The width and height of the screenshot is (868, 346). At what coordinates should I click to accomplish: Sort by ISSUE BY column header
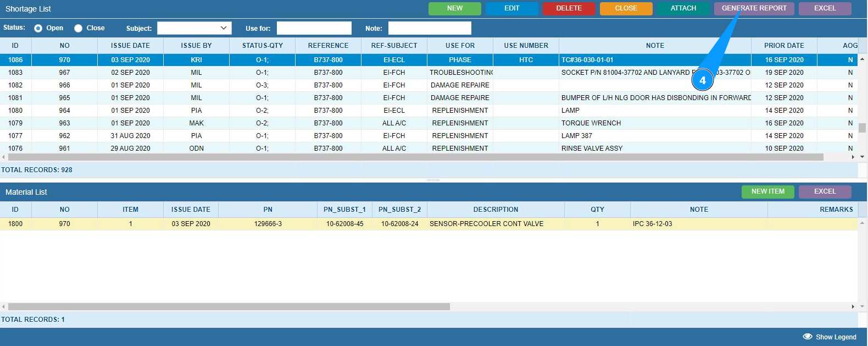point(196,46)
